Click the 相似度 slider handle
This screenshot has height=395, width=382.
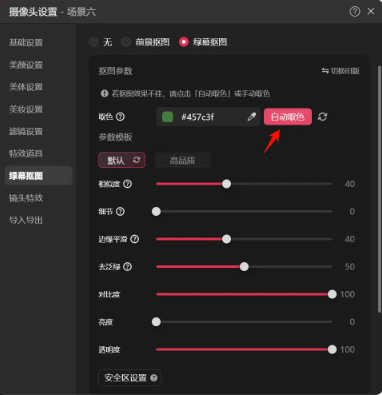[226, 184]
